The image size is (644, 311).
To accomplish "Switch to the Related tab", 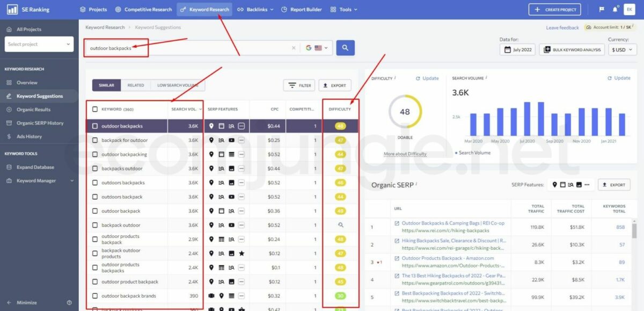I will pos(135,85).
